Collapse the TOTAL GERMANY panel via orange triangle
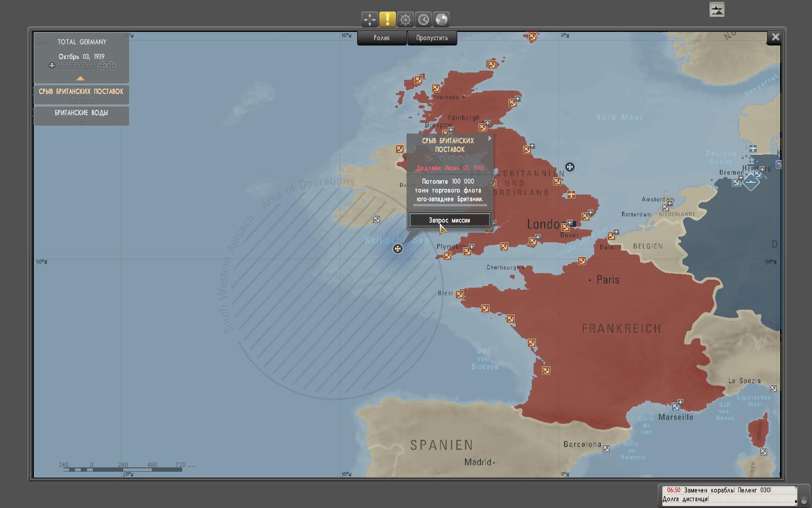Screen dimensions: 812x508 (80, 78)
